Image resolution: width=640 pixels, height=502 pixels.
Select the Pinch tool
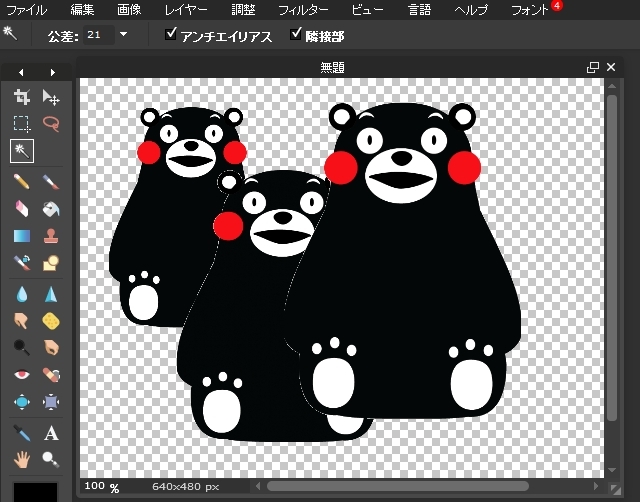51,402
